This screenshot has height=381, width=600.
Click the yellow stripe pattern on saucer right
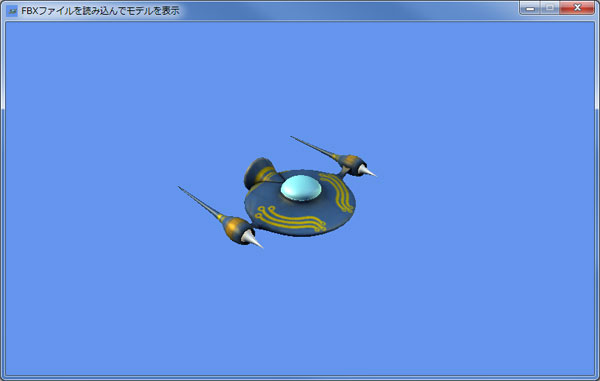coord(338,192)
